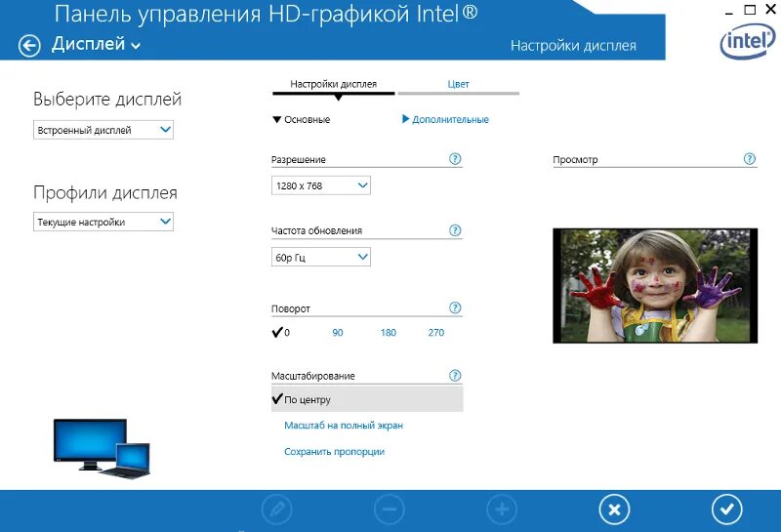Cancel changes with the X icon
The height and width of the screenshot is (532, 781).
tap(614, 510)
